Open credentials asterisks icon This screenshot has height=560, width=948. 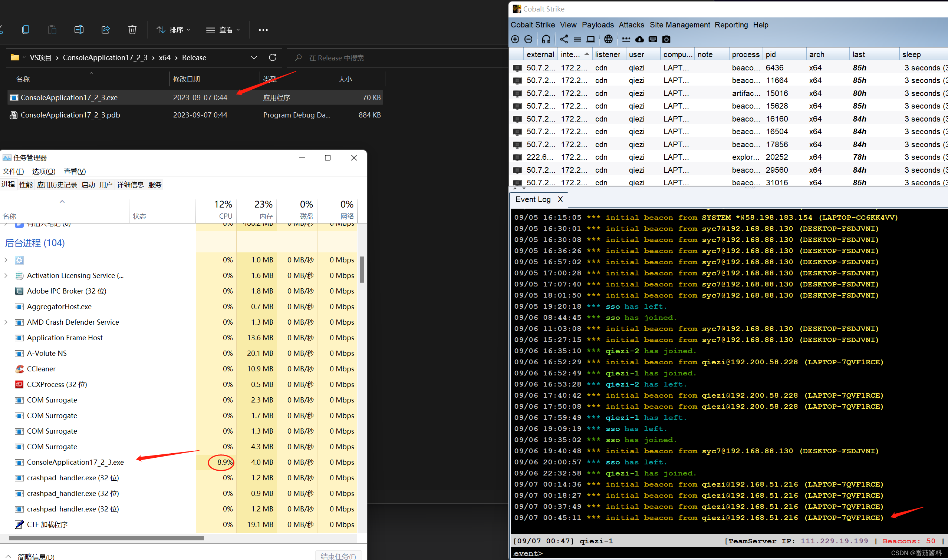pos(626,39)
